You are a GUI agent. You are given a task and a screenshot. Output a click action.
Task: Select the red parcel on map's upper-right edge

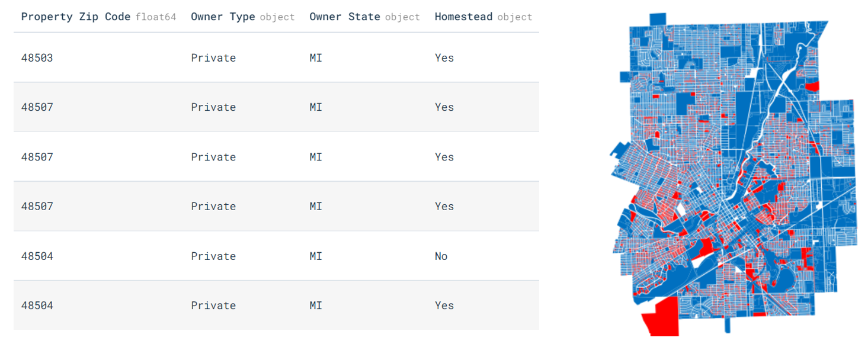click(812, 86)
